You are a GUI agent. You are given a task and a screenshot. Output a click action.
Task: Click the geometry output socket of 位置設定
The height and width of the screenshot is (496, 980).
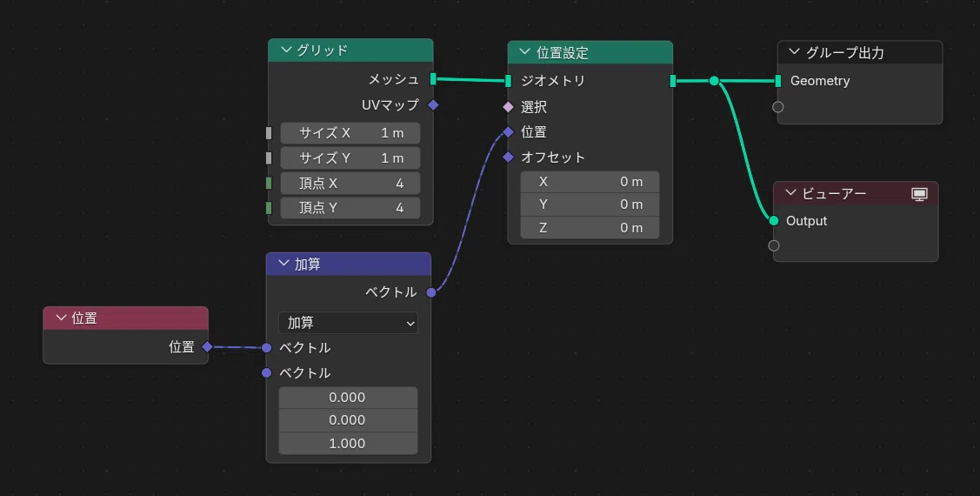point(673,81)
